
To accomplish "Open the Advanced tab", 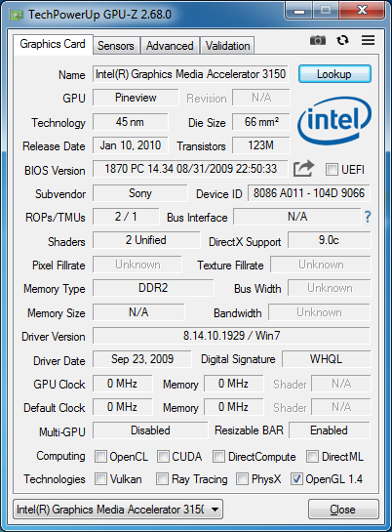I will point(170,46).
